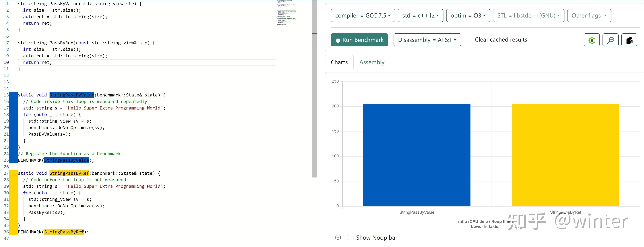Click the yellow StringPassByRef chart bar
The width and height of the screenshot is (644, 247).
[x=565, y=155]
